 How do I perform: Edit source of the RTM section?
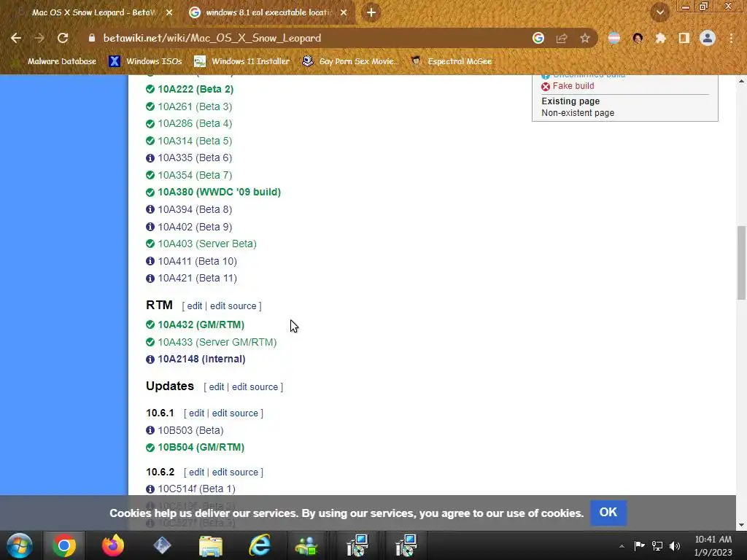[x=233, y=306]
